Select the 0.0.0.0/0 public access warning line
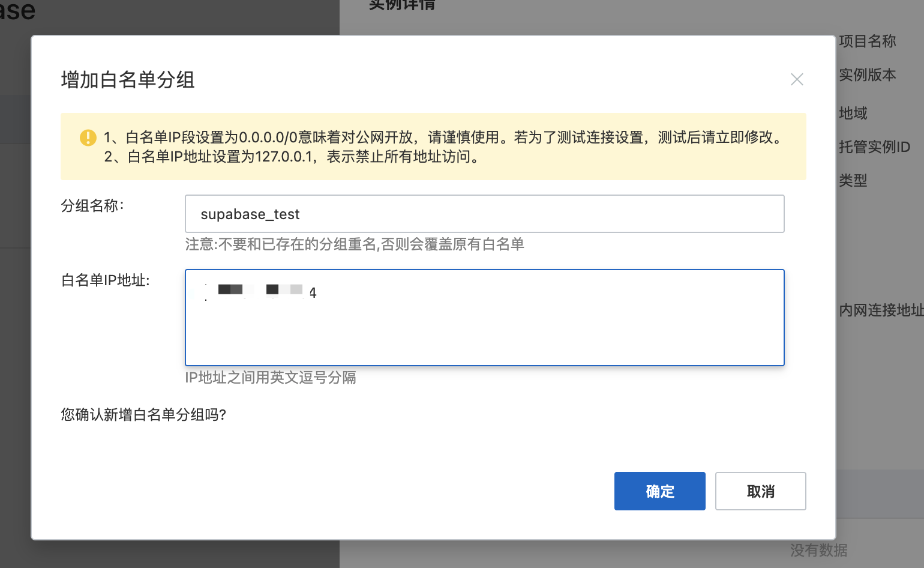The image size is (924, 568). [445, 137]
